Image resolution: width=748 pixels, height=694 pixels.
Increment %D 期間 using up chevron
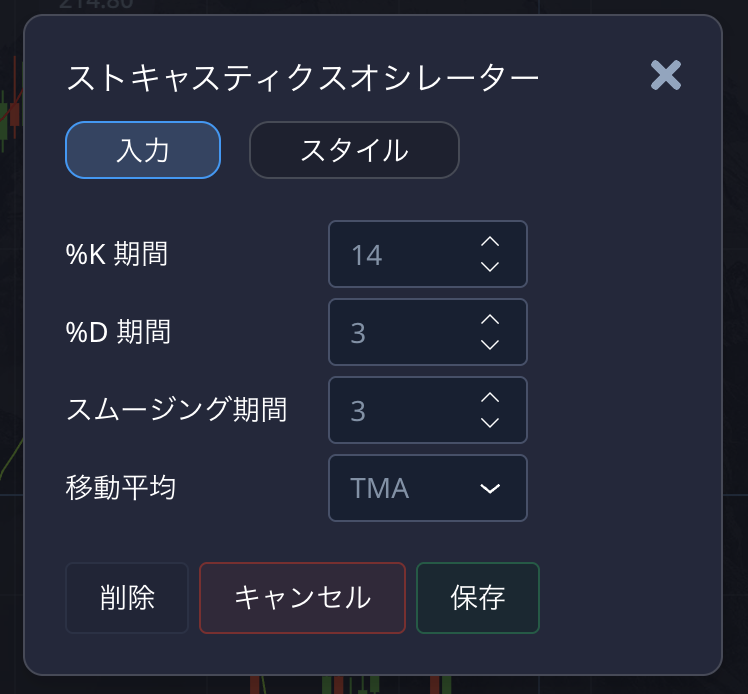[x=489, y=320]
